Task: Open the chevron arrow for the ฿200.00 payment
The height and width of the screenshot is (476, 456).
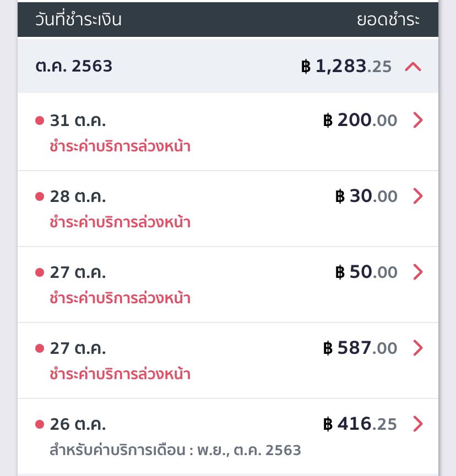Action: (418, 120)
